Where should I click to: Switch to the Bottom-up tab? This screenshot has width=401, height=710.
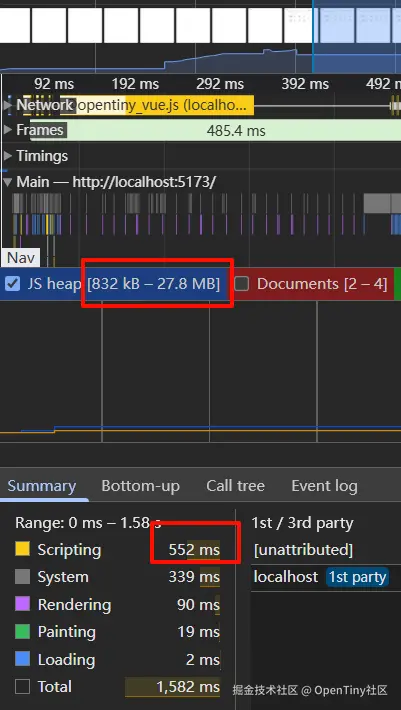(140, 486)
